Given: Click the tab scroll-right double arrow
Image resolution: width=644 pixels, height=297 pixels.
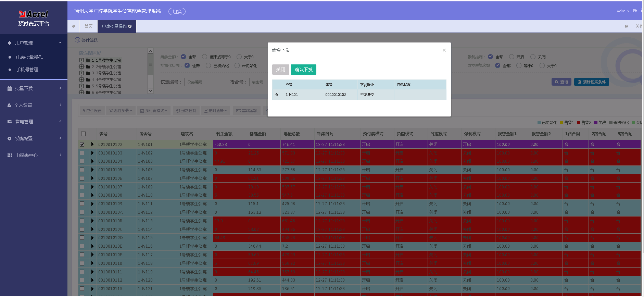Looking at the screenshot, I should 627,26.
